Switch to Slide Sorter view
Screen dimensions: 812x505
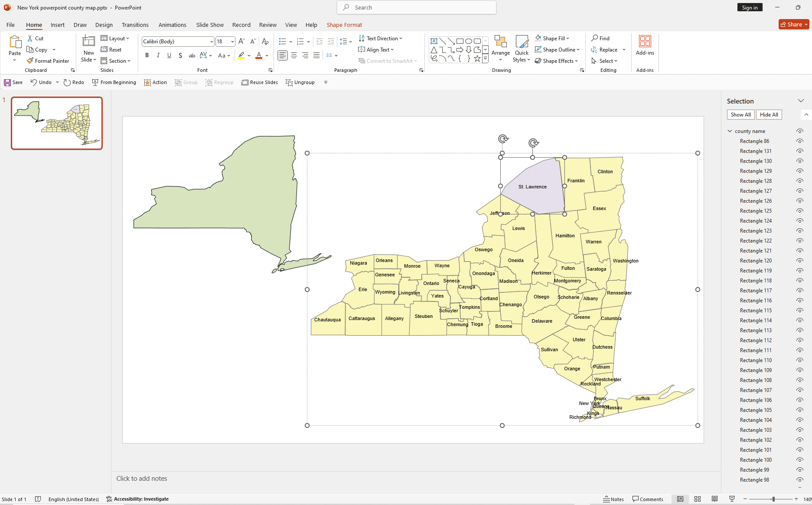698,499
